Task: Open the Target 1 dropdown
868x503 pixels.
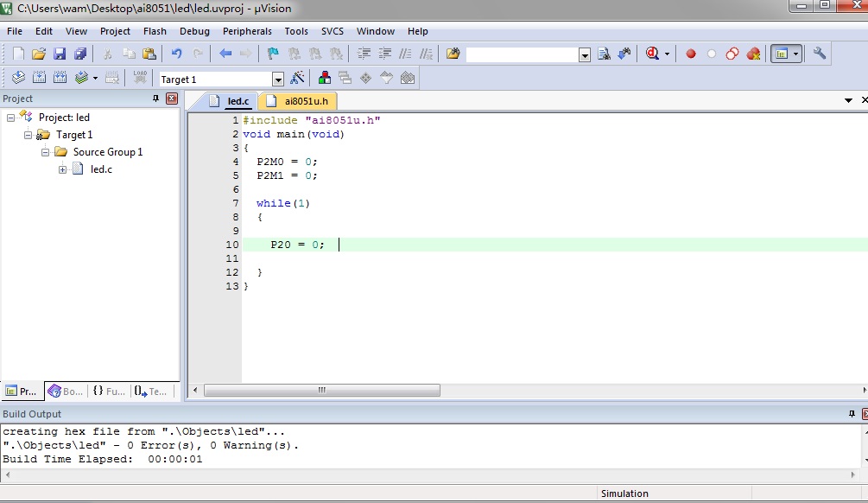Action: [277, 80]
